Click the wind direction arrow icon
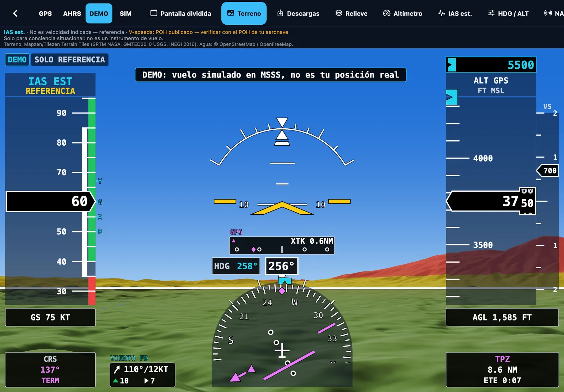The width and height of the screenshot is (564, 392). click(x=117, y=369)
